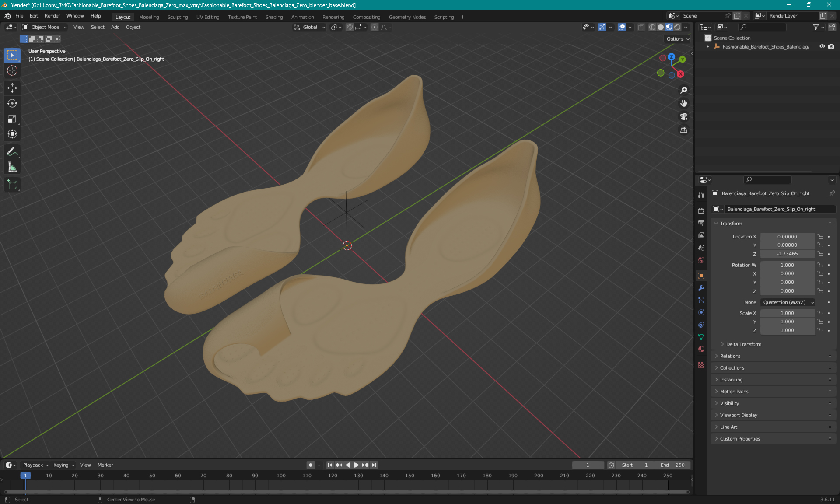The height and width of the screenshot is (504, 840).
Task: Pick the Select Box tool
Action: 12,55
